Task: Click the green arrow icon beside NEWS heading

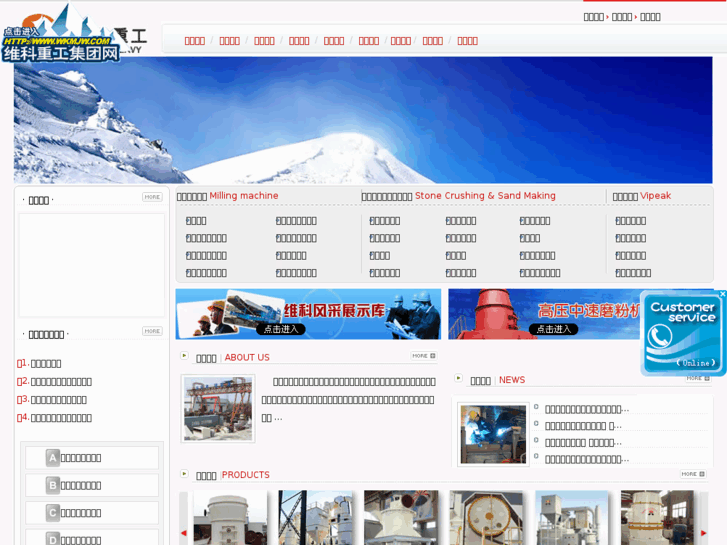Action: [x=458, y=378]
